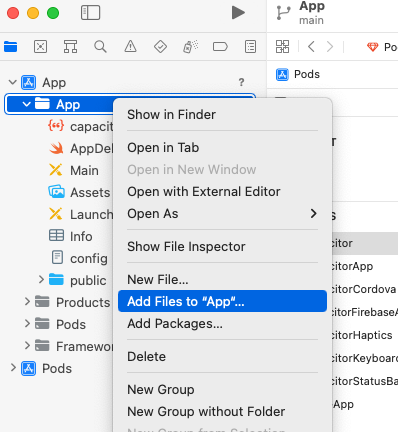Expand the Pods project at the bottom
Screen dimensions: 398x432
13,368
